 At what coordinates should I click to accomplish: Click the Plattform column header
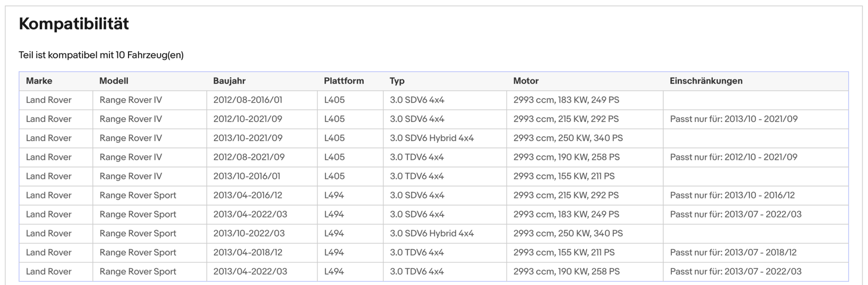[x=343, y=81]
